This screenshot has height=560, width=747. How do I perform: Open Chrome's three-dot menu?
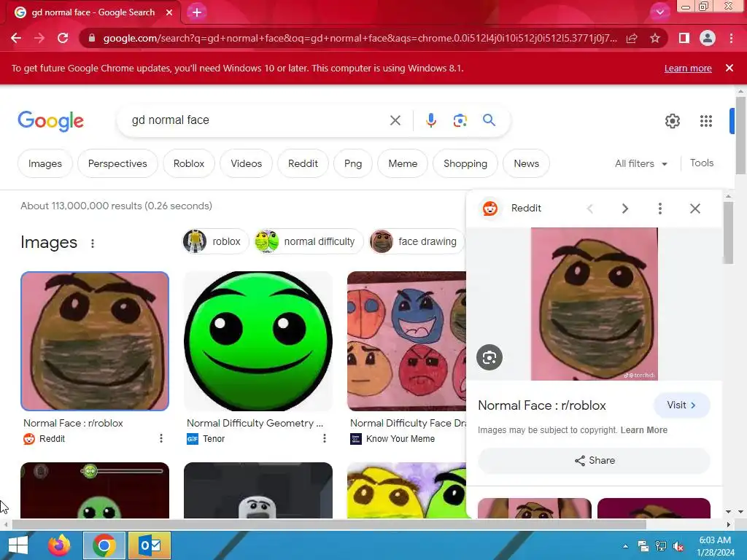pyautogui.click(x=731, y=38)
